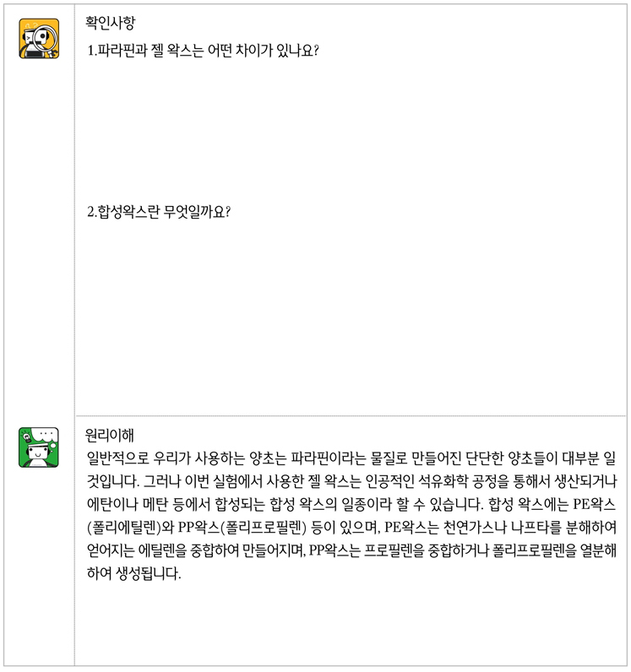Click the line starting with 것입니다. 그러나
Screen dimensions: 631x672
coord(351,482)
